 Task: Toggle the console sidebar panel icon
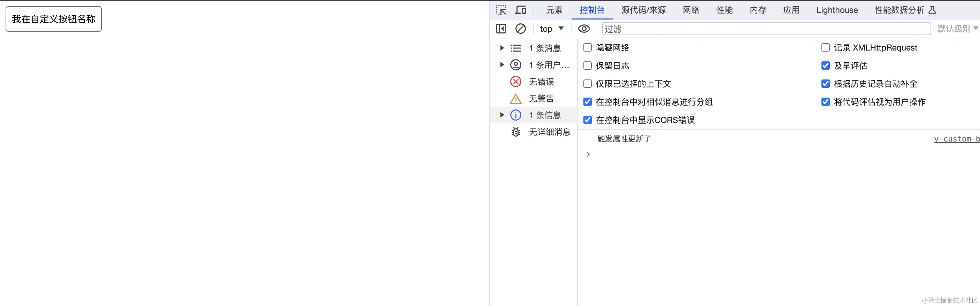(501, 29)
